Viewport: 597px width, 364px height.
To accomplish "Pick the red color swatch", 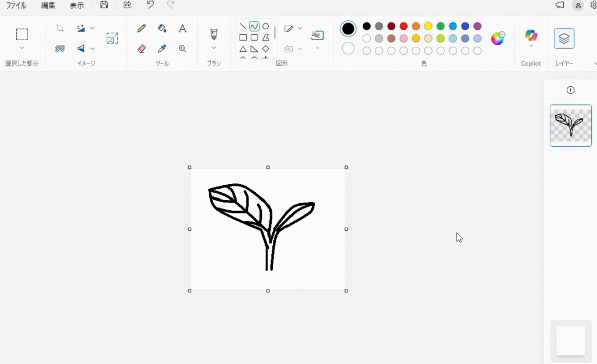I will (x=403, y=26).
